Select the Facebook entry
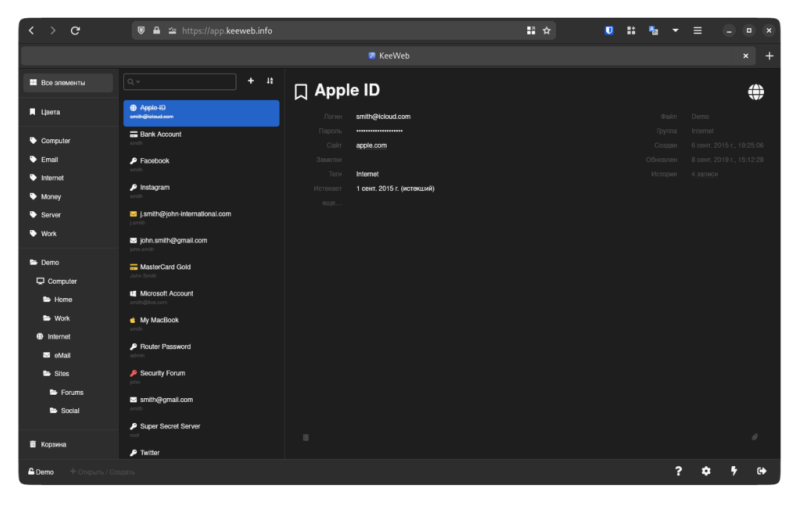The height and width of the screenshot is (506, 800). tap(201, 165)
